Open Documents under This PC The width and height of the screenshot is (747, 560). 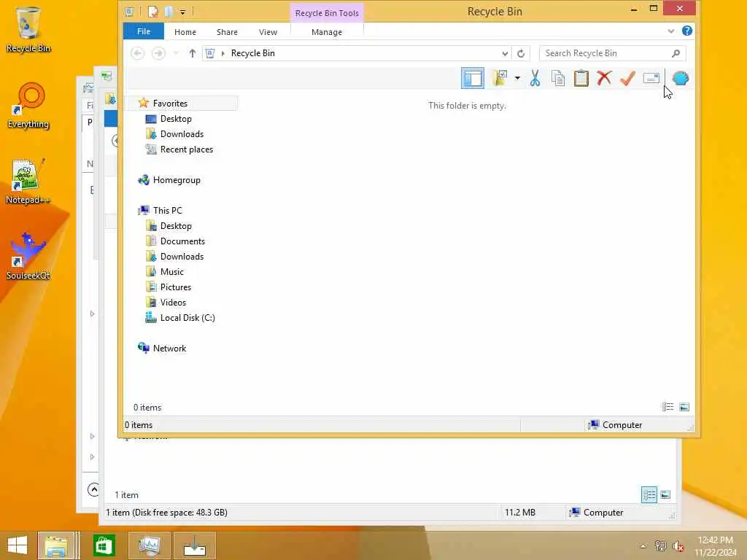[x=182, y=241]
